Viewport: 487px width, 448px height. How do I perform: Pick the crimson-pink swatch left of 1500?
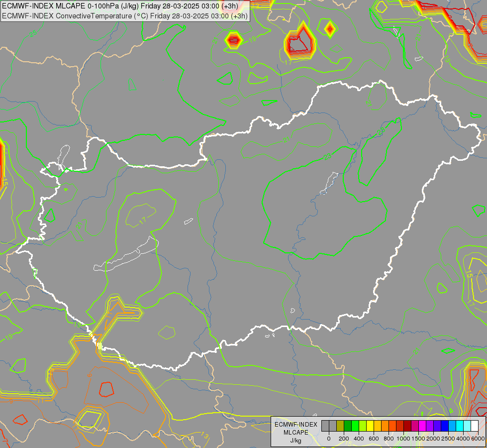[x=415, y=426]
